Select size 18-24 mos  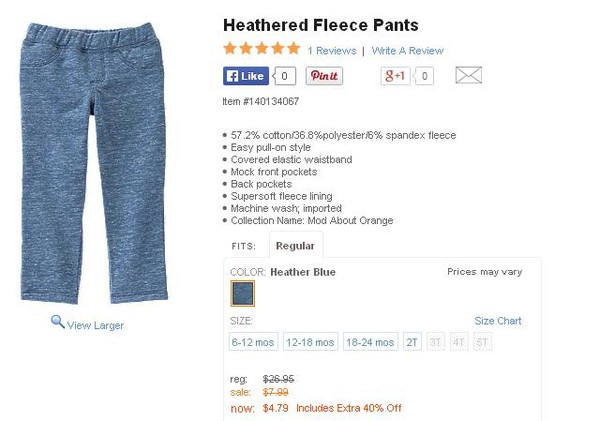click(x=370, y=342)
